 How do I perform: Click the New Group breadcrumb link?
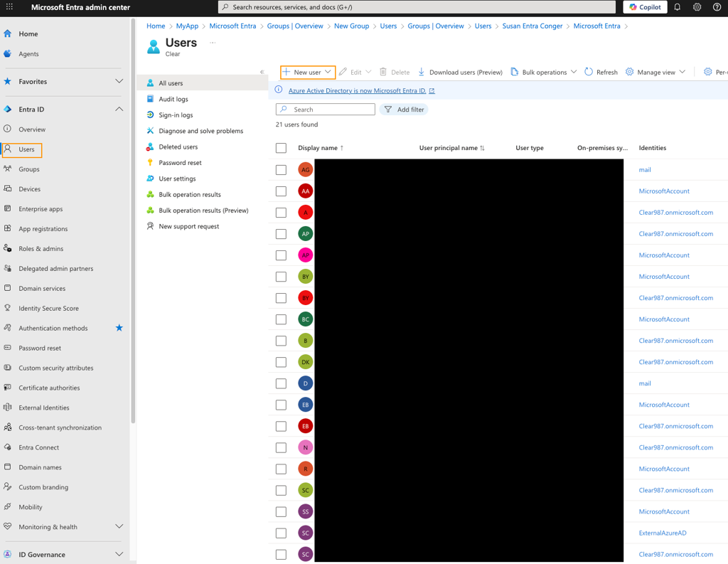point(351,26)
